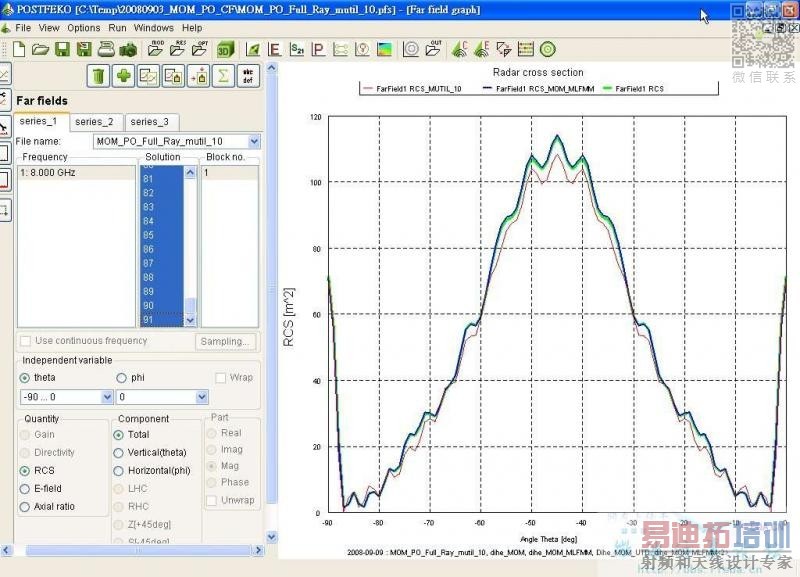
Task: Click the Print icon
Action: coord(106,49)
